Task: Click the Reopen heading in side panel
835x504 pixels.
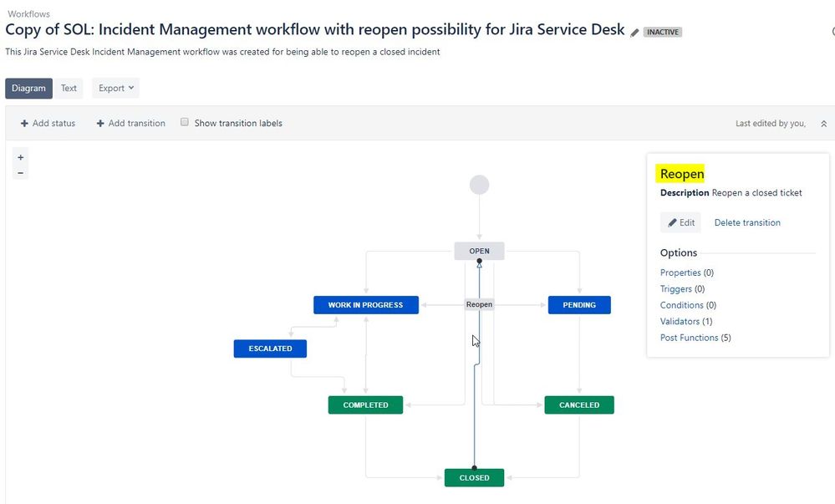Action: click(682, 174)
